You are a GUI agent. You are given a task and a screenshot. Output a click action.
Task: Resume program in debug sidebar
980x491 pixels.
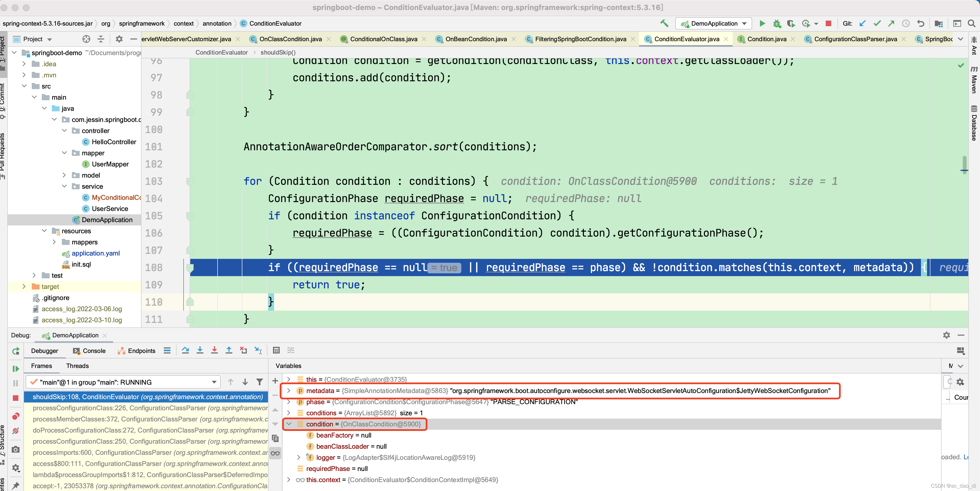(16, 369)
